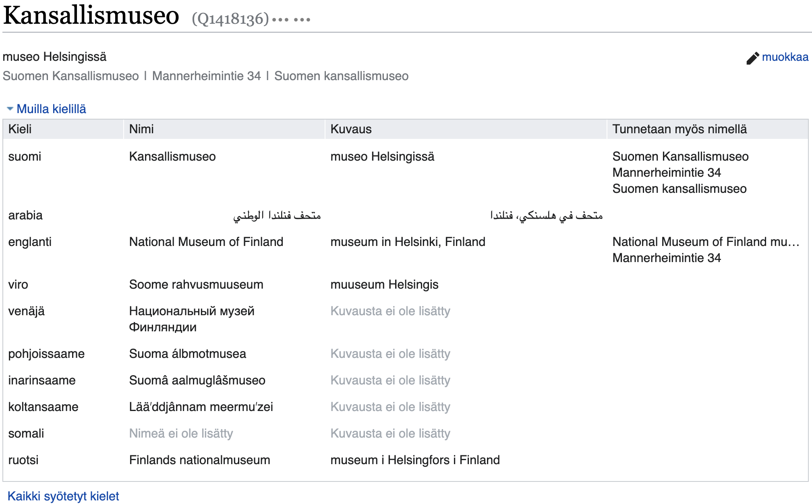Click the Suomâ aalmuglâšmuseo name

197,380
